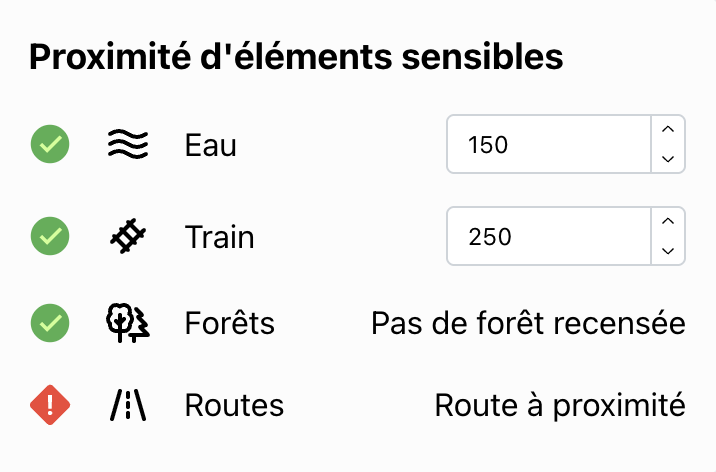Click the red warning diamond beside Routes

(49, 405)
